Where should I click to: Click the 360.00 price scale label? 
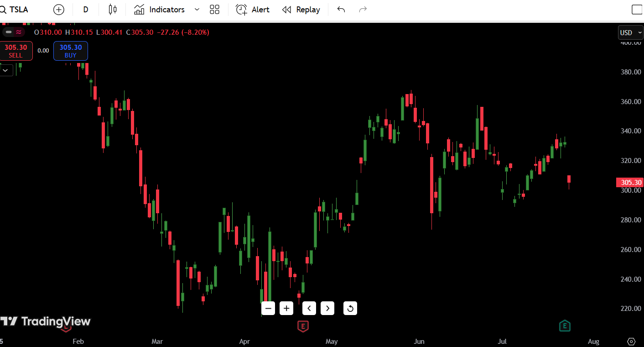coord(631,102)
